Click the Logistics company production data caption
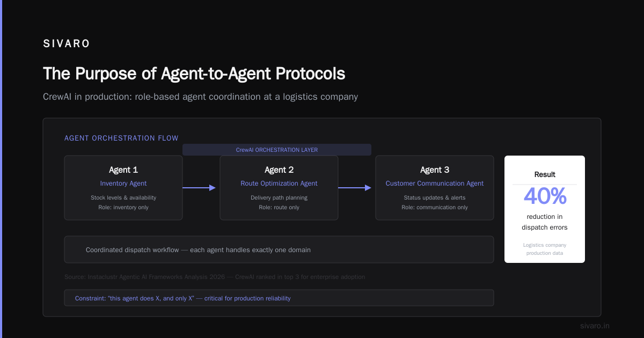 coord(545,249)
